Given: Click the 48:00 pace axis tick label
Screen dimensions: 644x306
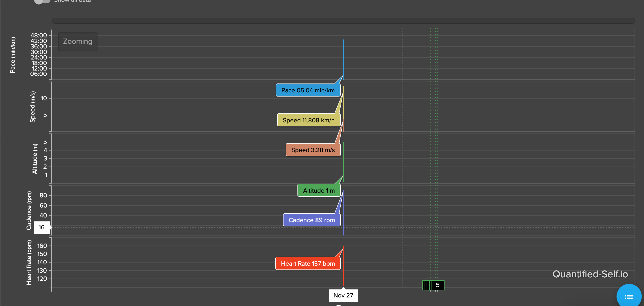Looking at the screenshot, I should point(39,35).
